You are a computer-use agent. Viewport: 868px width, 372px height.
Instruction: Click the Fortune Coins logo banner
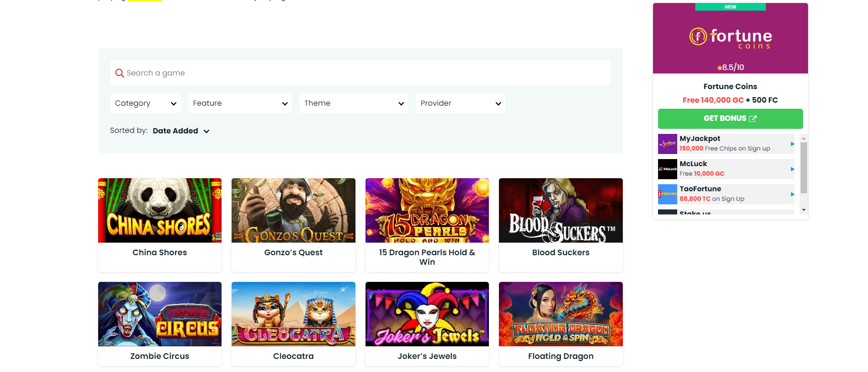click(730, 39)
